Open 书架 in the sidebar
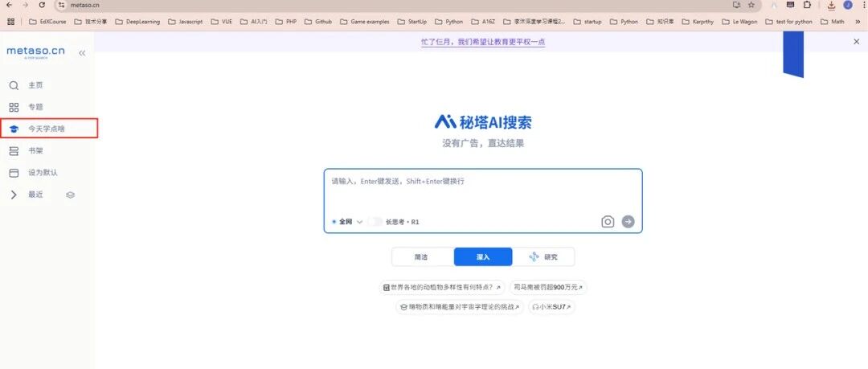This screenshot has height=369, width=868. point(35,150)
